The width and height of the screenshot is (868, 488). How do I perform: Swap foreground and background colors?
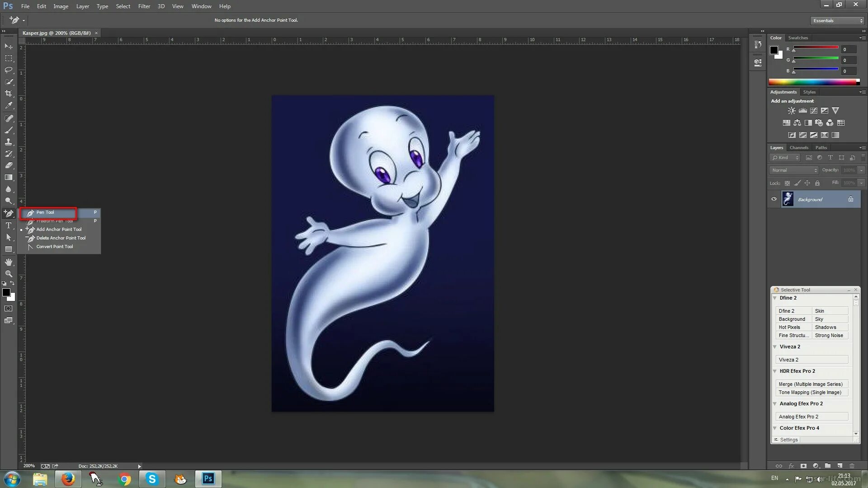(x=12, y=283)
